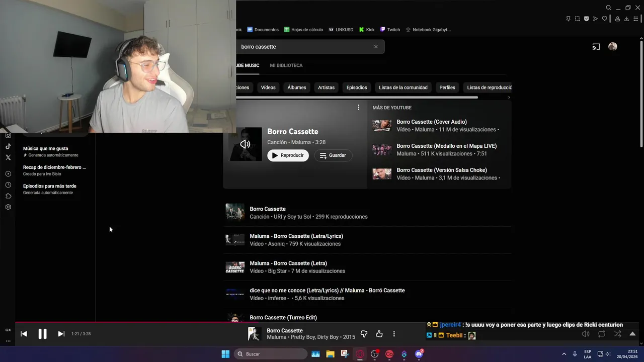This screenshot has height=362, width=644.
Task: Dislike the playing song Borro Cassette
Action: [364, 334]
